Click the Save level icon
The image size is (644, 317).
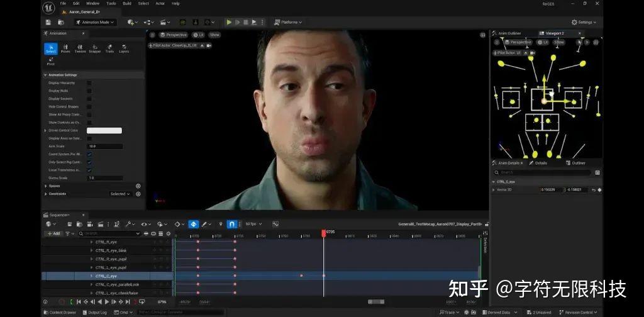pos(48,22)
